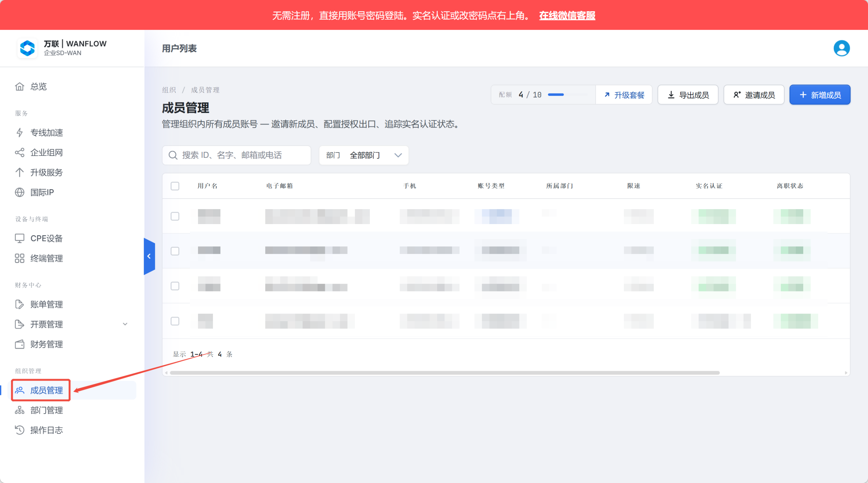Click the globe icon for 国际IP
The width and height of the screenshot is (868, 483).
point(20,193)
